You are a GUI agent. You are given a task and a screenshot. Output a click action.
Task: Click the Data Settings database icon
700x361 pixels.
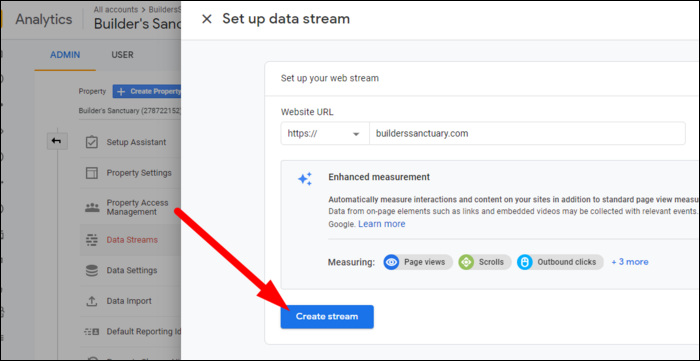tap(92, 270)
